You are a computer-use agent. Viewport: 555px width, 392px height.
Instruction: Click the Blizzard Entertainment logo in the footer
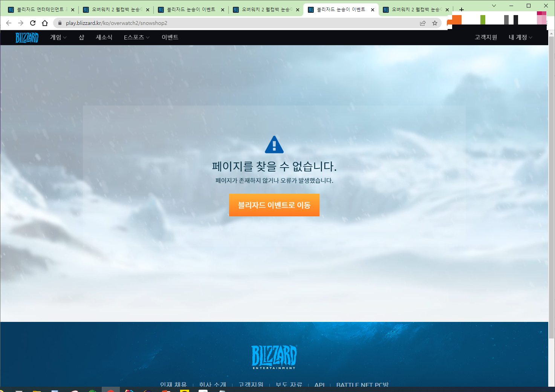click(274, 357)
